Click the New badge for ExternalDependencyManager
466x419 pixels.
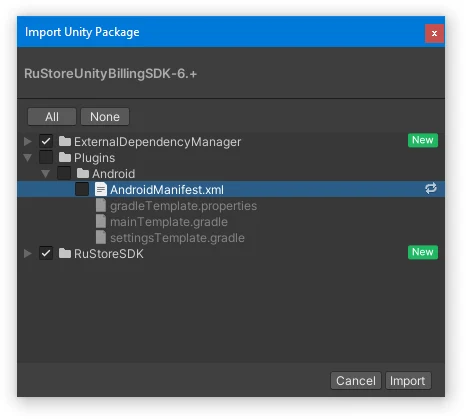coord(423,140)
